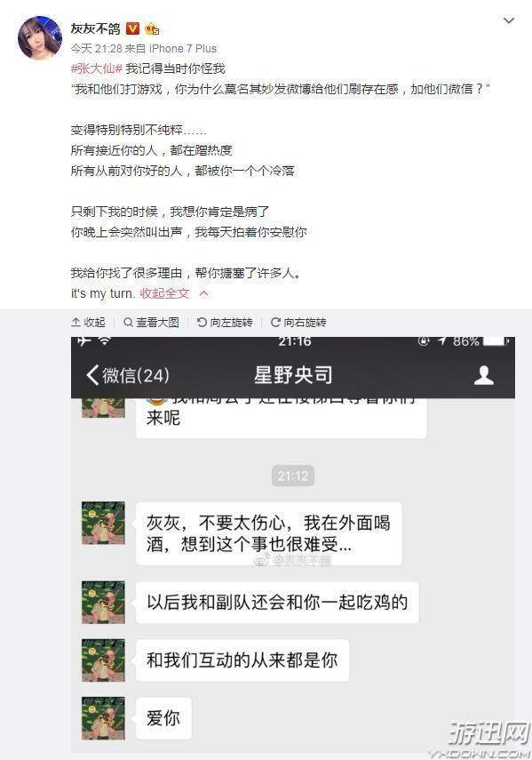View the full-size image via 查看大图
The width and height of the screenshot is (532, 760).
tap(151, 323)
